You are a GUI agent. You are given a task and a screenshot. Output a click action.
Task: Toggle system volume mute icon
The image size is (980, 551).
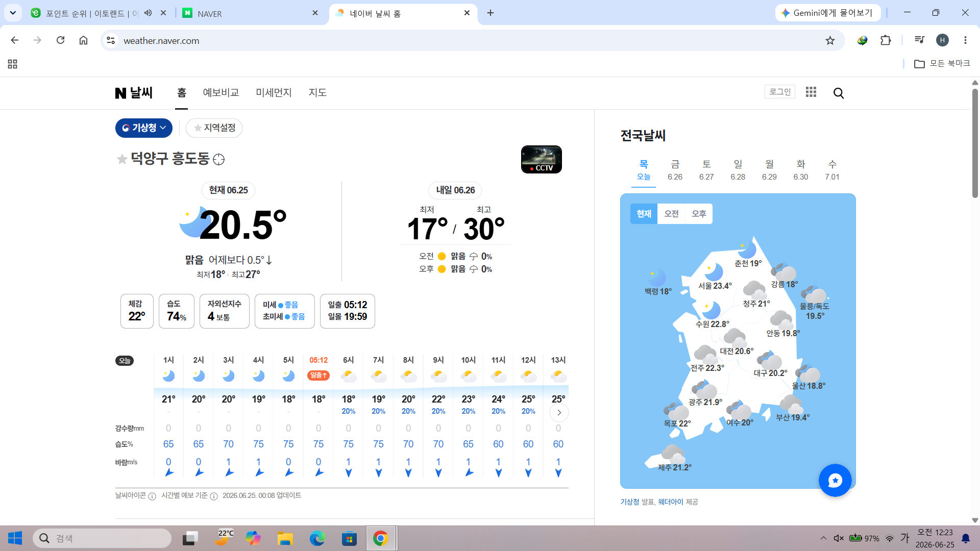(839, 538)
